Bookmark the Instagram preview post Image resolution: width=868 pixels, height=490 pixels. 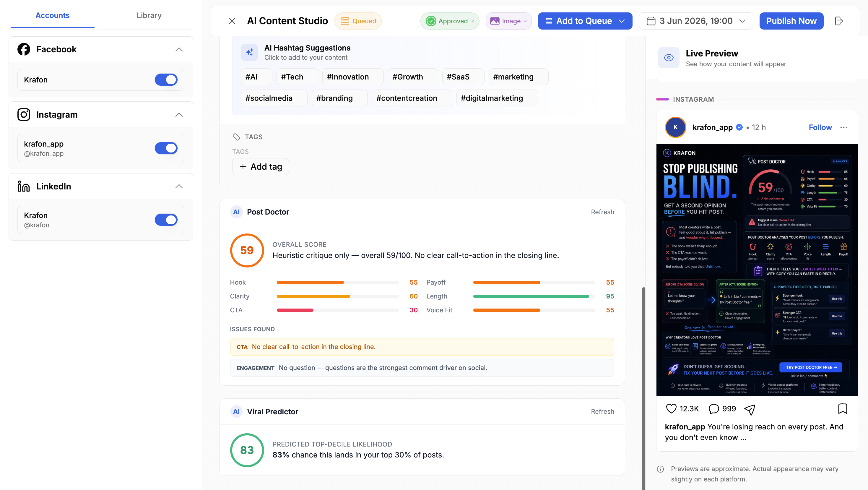[842, 408]
